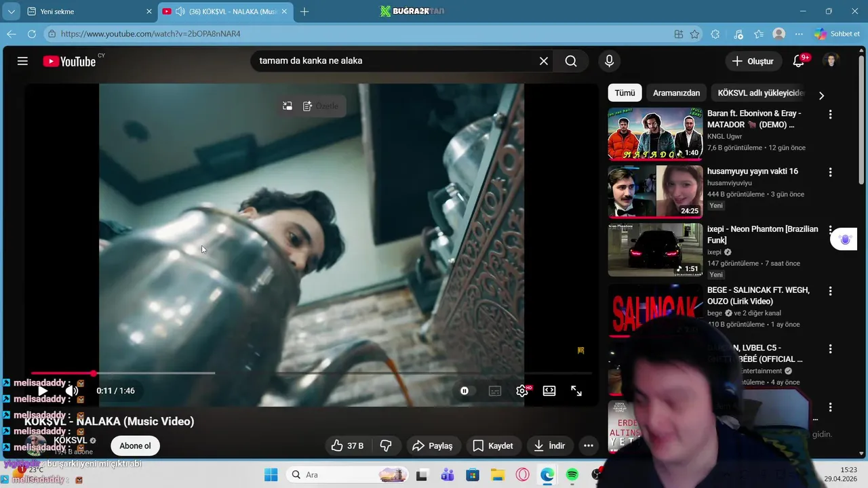868x488 pixels.
Task: Open the Edge favorites list icon
Action: [x=759, y=34]
